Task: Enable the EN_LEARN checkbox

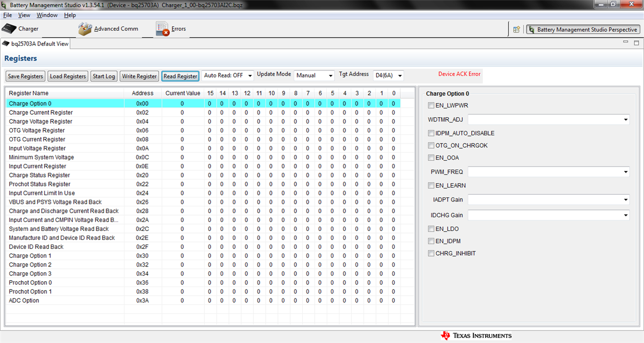Action: 431,185
